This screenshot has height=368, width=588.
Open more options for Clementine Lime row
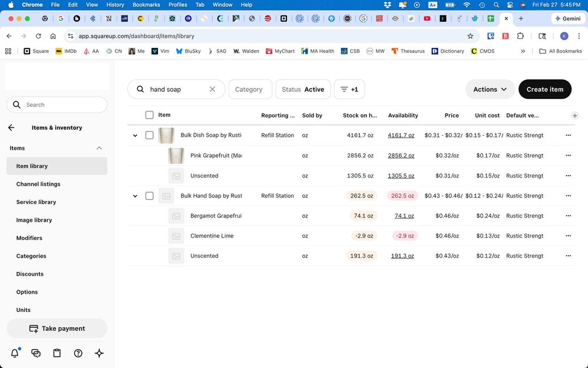click(568, 236)
